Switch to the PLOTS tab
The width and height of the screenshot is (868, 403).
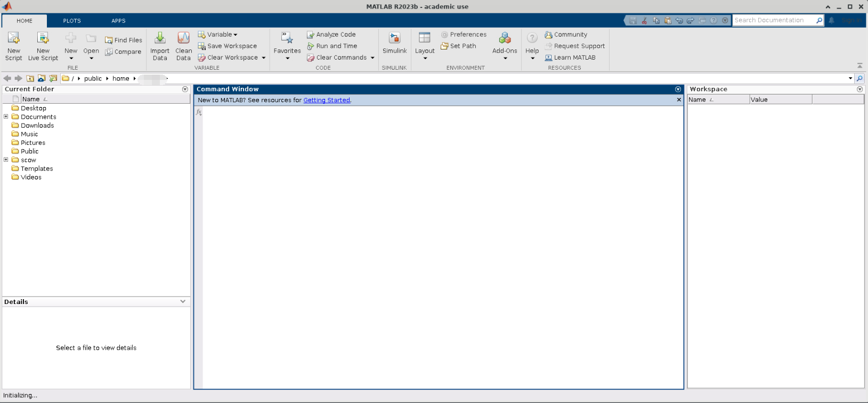72,21
